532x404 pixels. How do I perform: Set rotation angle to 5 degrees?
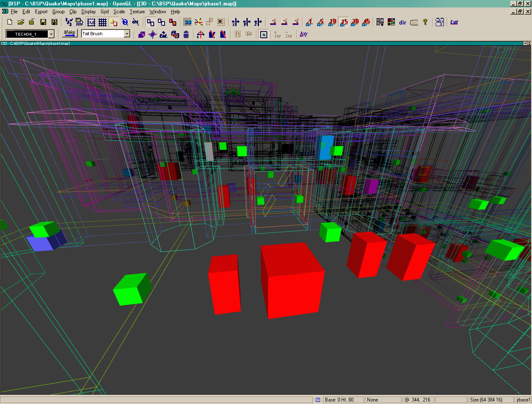pyautogui.click(x=320, y=22)
